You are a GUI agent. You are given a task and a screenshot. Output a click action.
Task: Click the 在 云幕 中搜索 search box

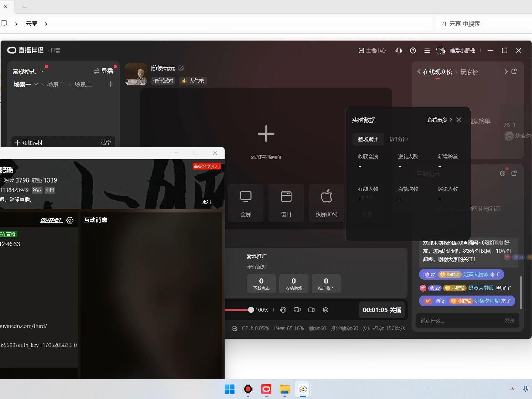click(484, 24)
